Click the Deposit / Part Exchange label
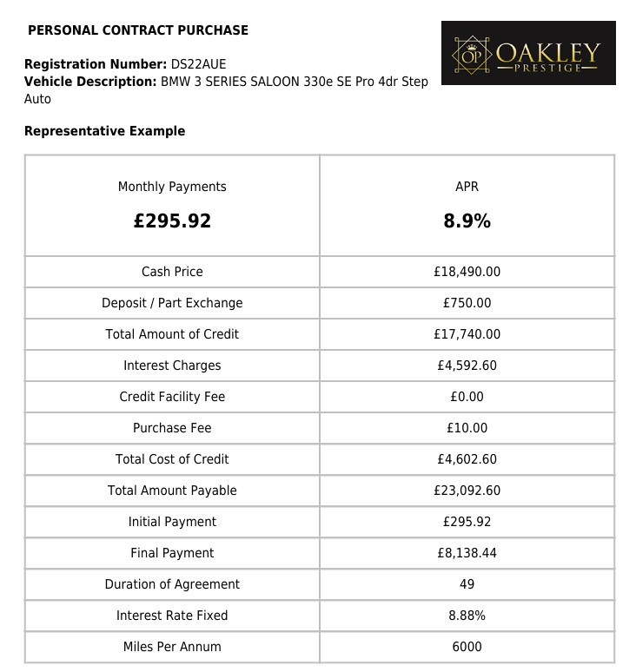 172,303
